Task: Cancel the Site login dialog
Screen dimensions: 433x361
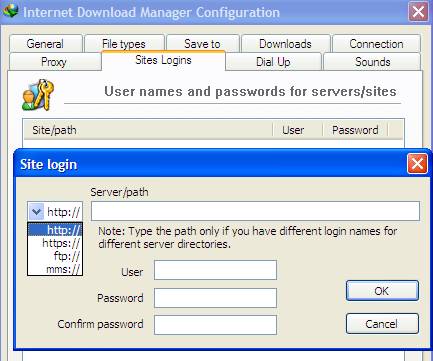Action: point(382,323)
